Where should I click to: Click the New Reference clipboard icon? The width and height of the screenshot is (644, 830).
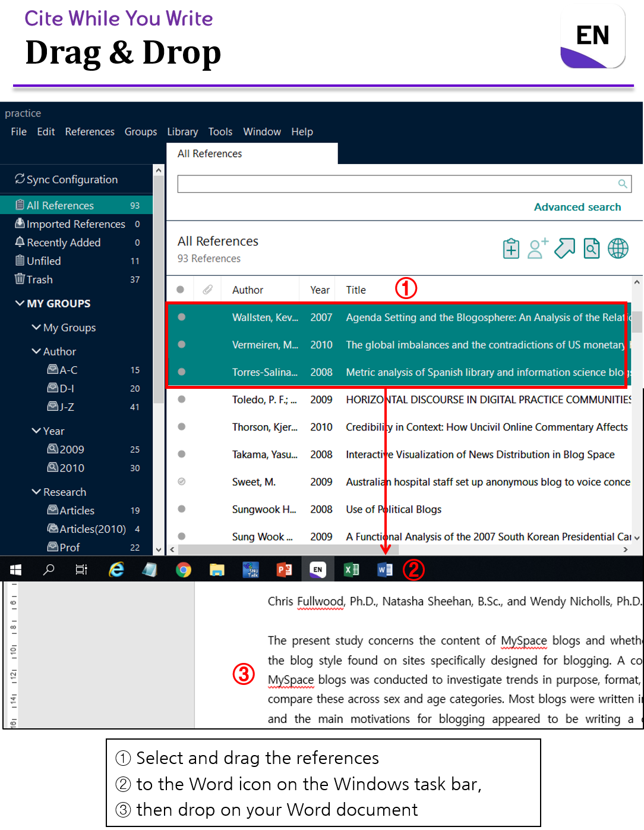point(511,248)
